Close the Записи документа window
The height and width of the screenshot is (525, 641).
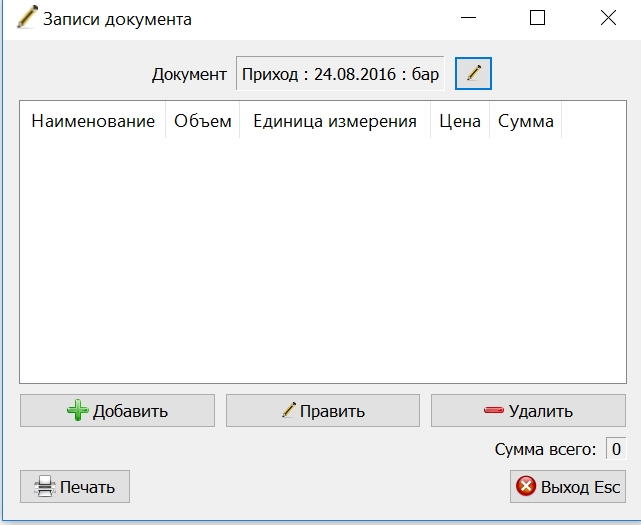coord(608,18)
